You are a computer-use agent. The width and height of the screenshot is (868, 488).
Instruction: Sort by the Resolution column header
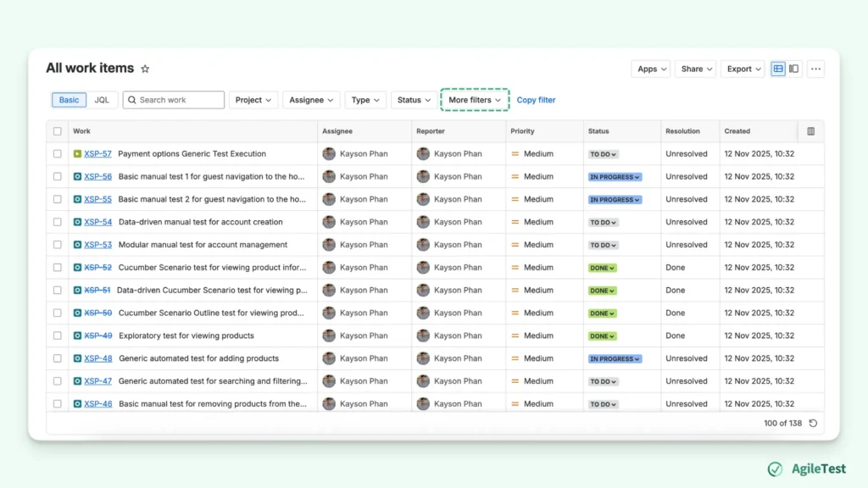[682, 131]
